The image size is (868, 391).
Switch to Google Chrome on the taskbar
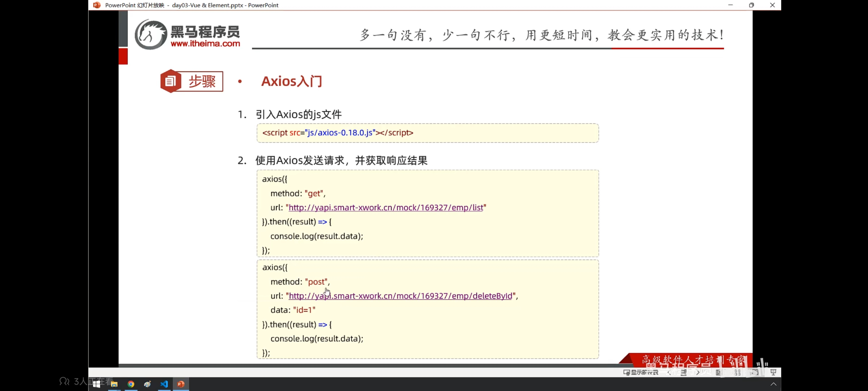click(x=131, y=384)
